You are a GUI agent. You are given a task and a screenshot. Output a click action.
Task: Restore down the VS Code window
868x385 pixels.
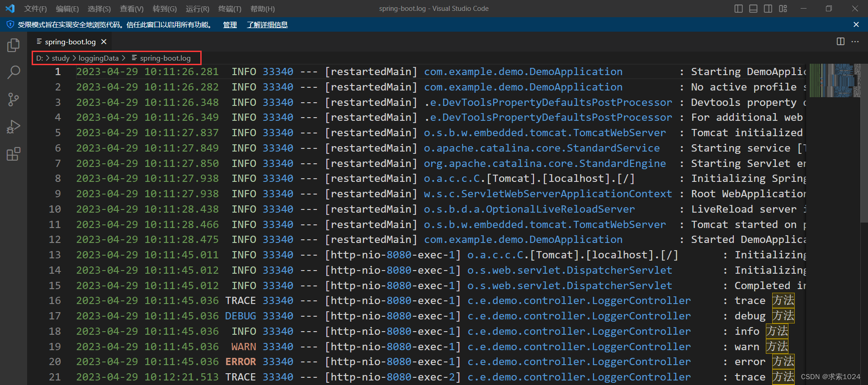[829, 9]
